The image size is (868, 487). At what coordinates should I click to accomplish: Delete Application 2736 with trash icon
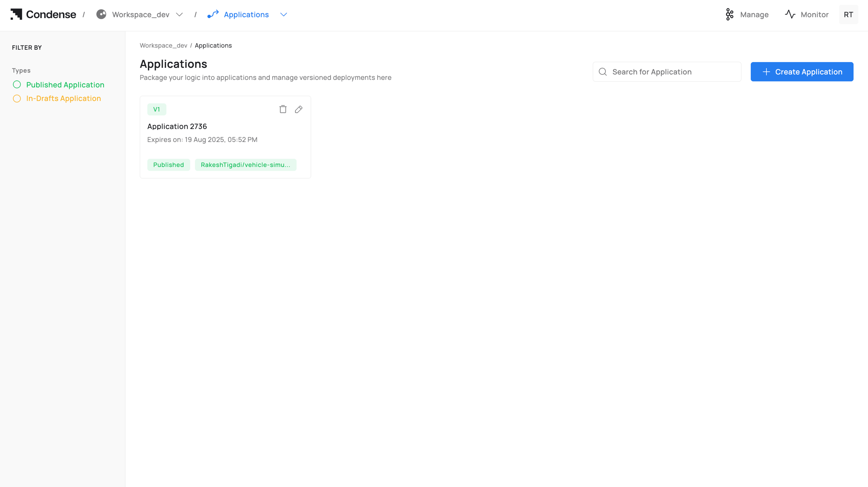tap(283, 109)
